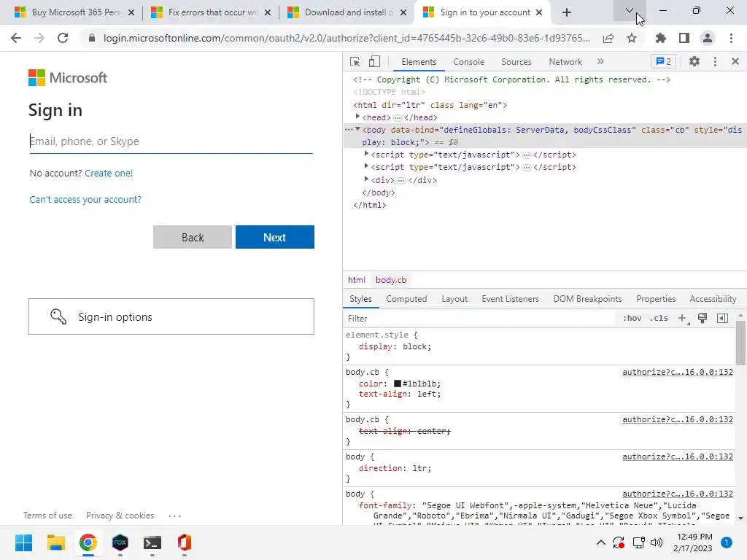Select the inspect element picker icon
The height and width of the screenshot is (560, 747).
click(x=355, y=61)
